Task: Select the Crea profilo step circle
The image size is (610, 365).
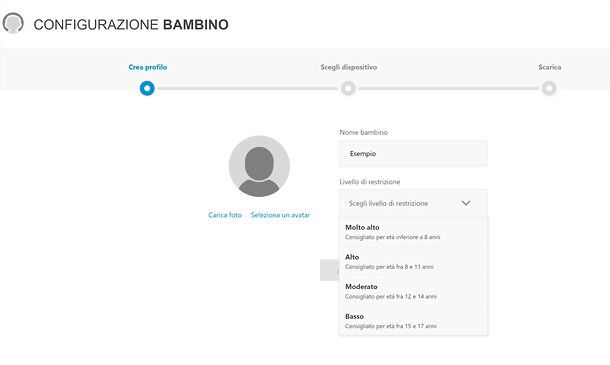Action: pyautogui.click(x=147, y=88)
